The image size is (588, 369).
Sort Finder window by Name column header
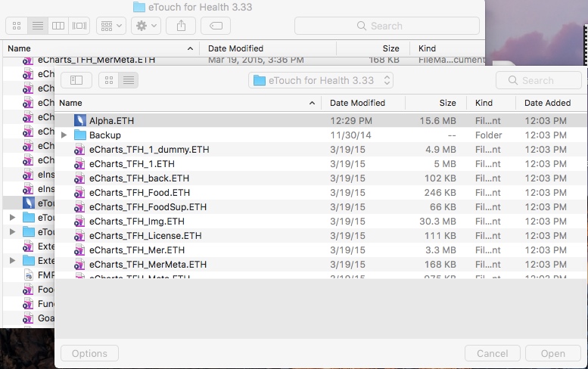(101, 48)
